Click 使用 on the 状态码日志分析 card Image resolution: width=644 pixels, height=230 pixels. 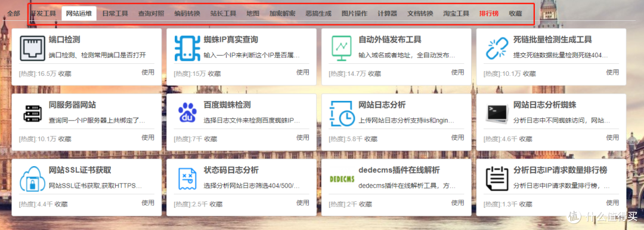(303, 203)
